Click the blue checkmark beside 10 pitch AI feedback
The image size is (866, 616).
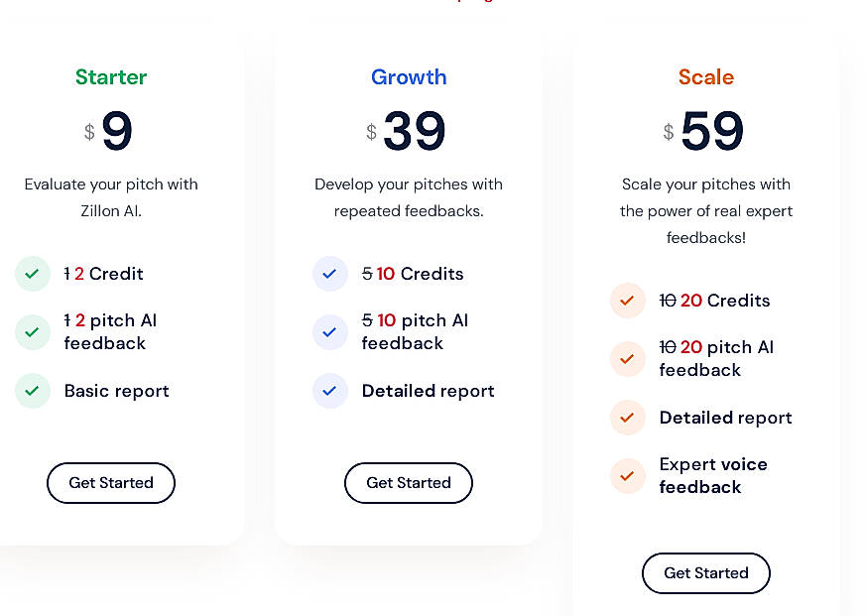pos(330,331)
